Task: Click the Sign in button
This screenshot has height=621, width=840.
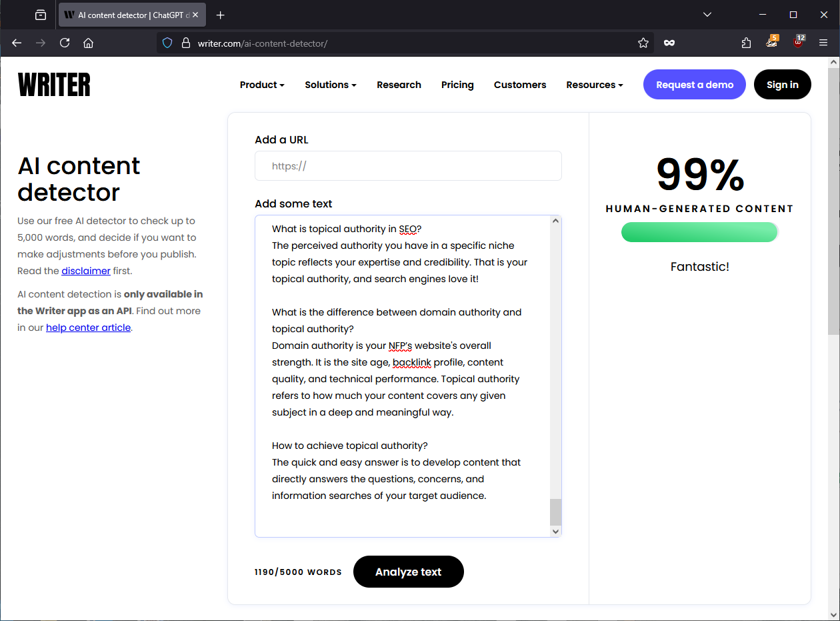Action: coord(783,85)
